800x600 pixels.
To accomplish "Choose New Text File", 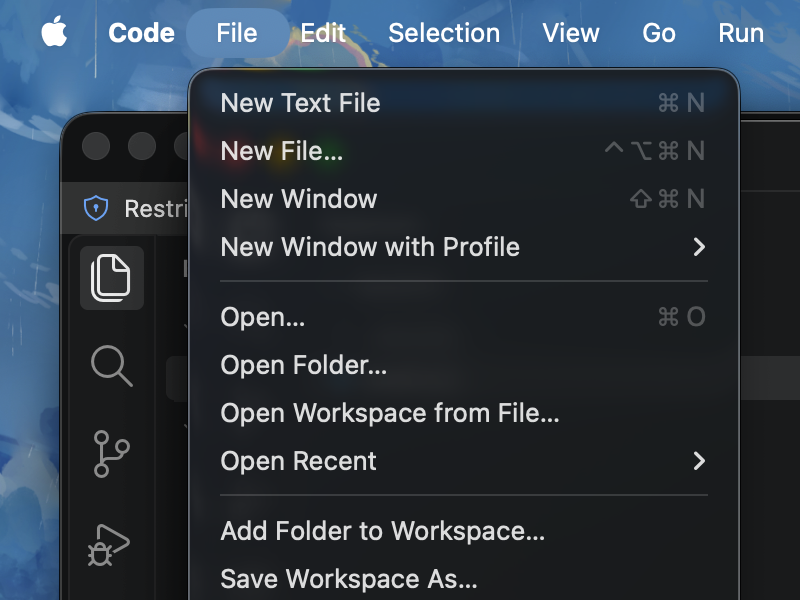I will click(x=464, y=103).
